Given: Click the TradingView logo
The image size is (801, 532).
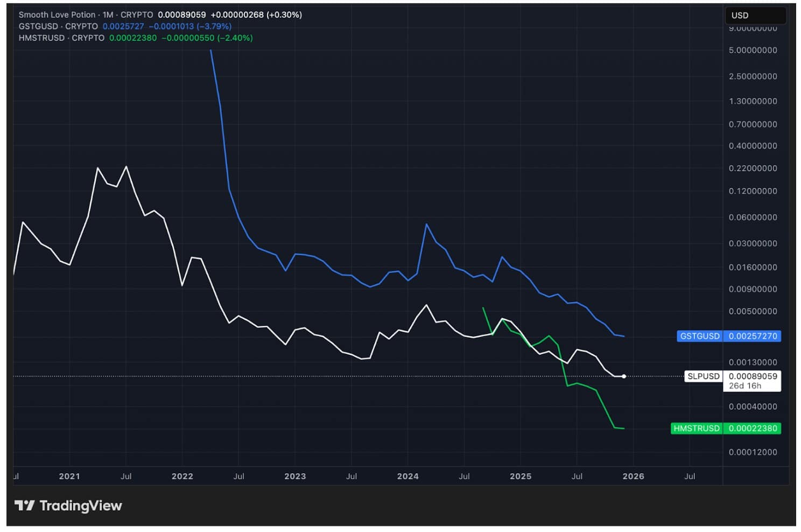Looking at the screenshot, I should click(x=68, y=506).
